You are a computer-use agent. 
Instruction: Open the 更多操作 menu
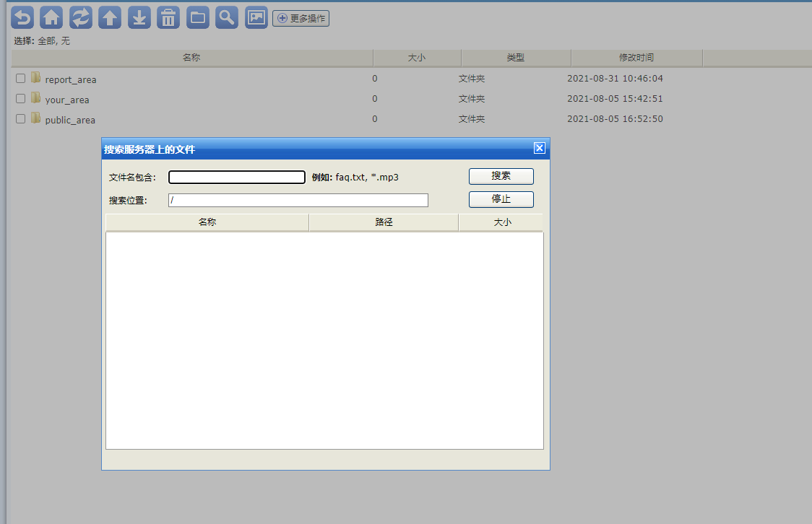(x=301, y=18)
